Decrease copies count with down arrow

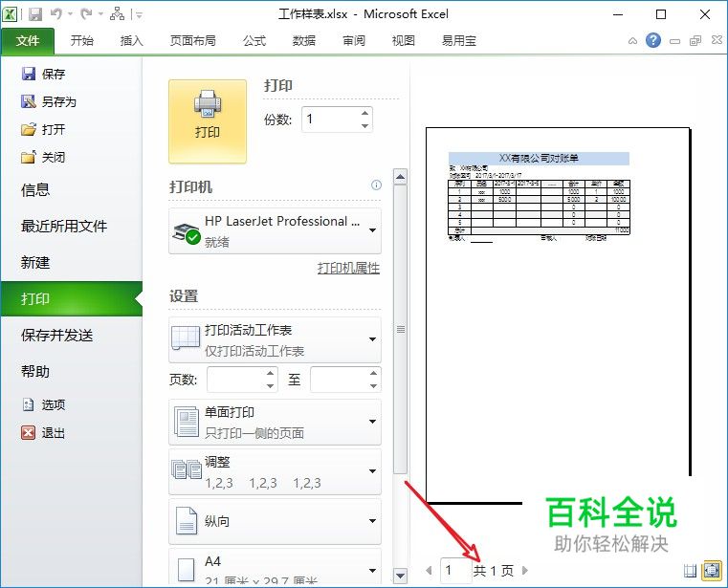(364, 126)
